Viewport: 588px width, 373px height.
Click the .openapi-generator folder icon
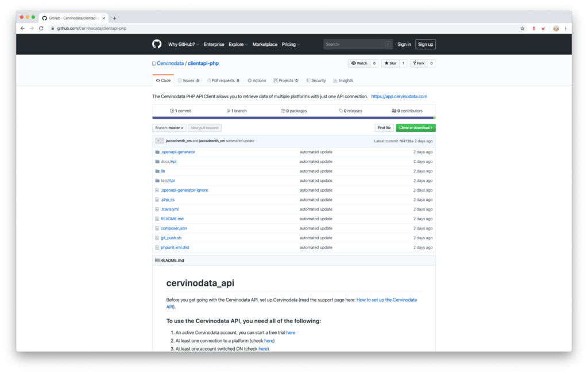tap(157, 152)
